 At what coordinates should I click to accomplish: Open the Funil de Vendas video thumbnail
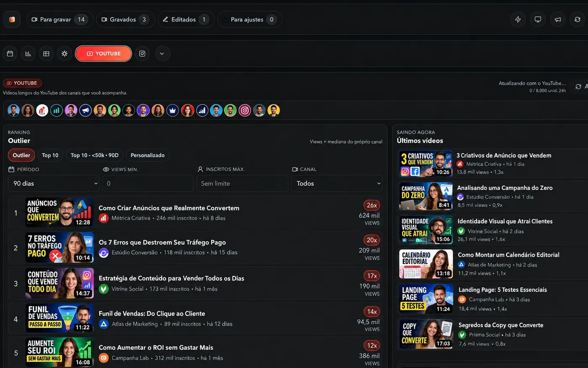pos(60,318)
